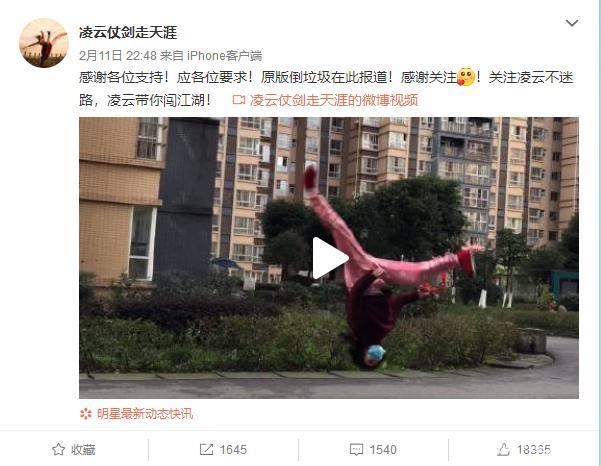Screen dimensions: 601x466
Task: Click the red flower icon beside 明星最新动态快讯
Action: point(86,414)
